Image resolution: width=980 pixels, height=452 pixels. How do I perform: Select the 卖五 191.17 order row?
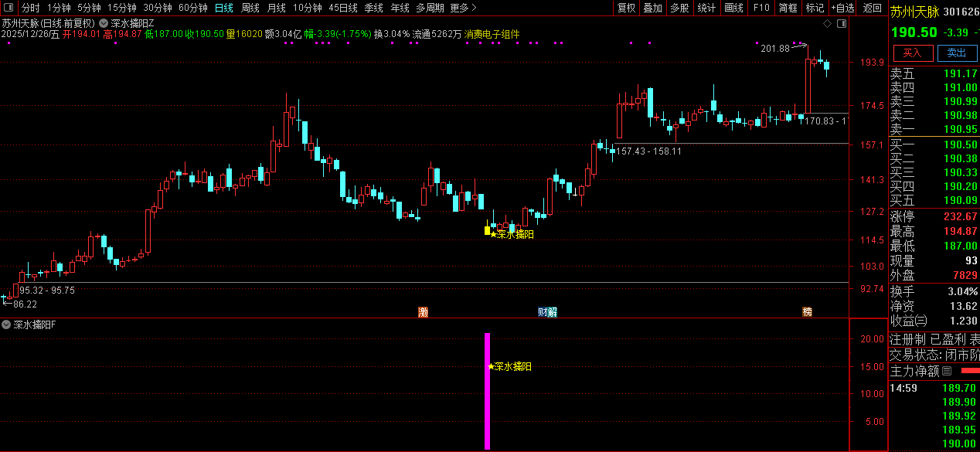tap(934, 74)
